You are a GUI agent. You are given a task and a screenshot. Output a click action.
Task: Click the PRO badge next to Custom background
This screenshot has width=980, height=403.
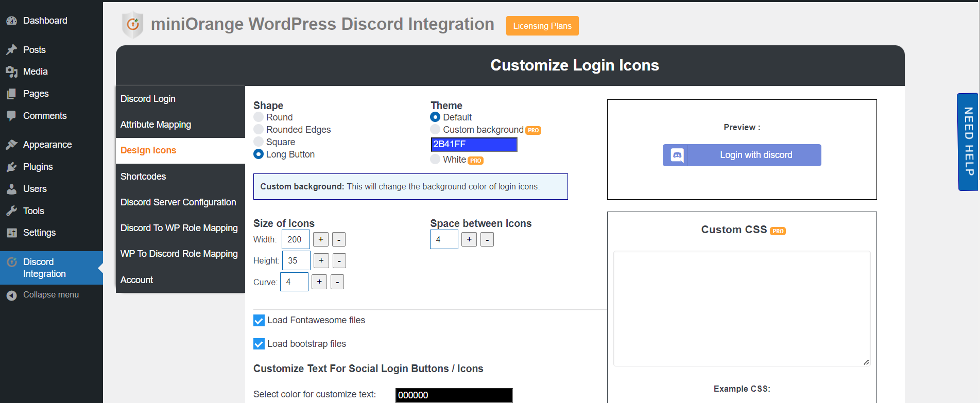[533, 131]
